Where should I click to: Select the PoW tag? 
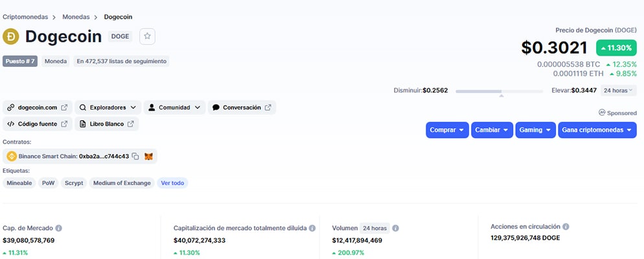[49, 183]
